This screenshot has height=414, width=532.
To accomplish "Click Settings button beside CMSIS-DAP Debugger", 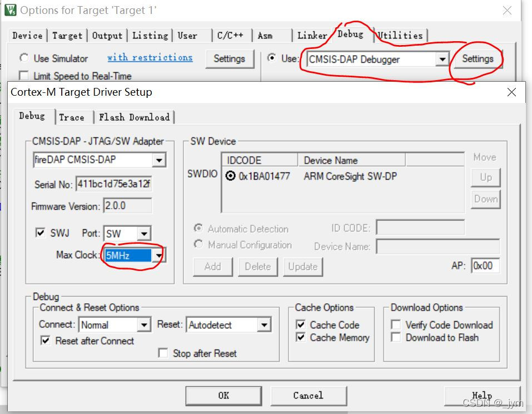I will [478, 59].
